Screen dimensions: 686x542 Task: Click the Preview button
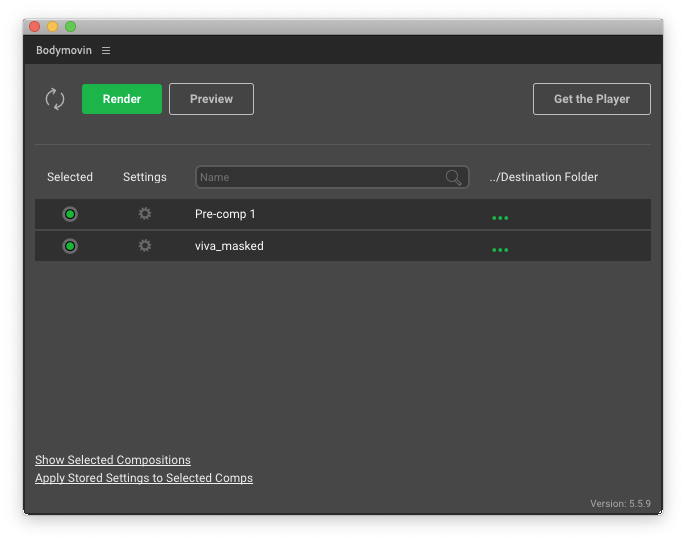[x=211, y=99]
